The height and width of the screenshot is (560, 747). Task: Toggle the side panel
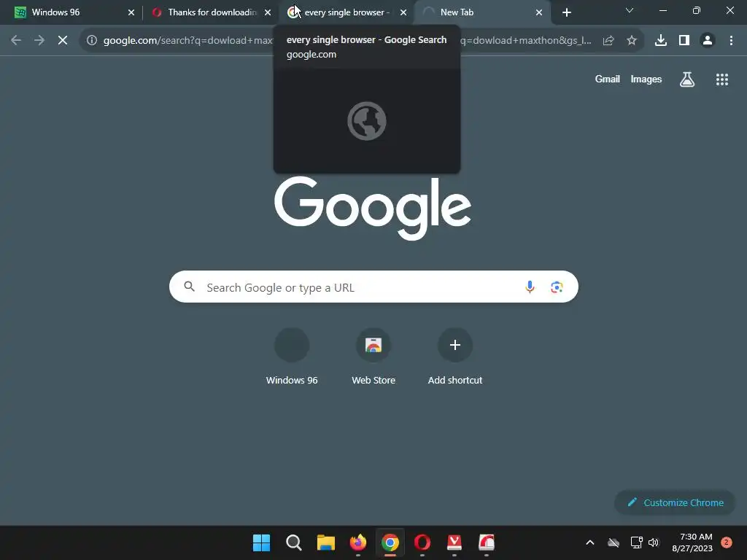point(684,41)
